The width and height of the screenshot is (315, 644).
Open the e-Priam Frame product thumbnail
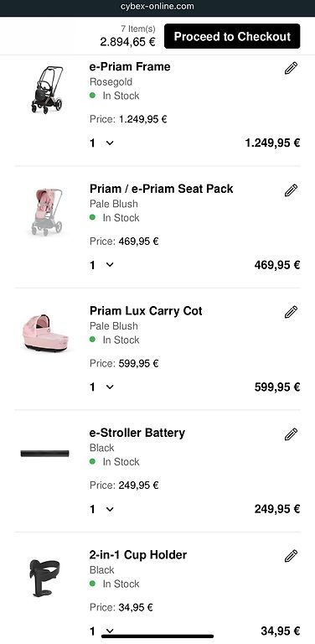[46, 90]
